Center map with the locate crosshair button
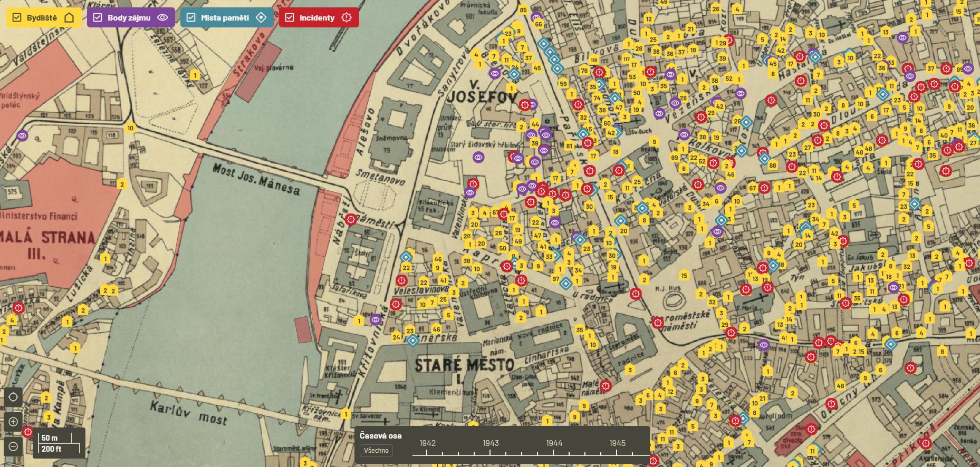 click(13, 397)
